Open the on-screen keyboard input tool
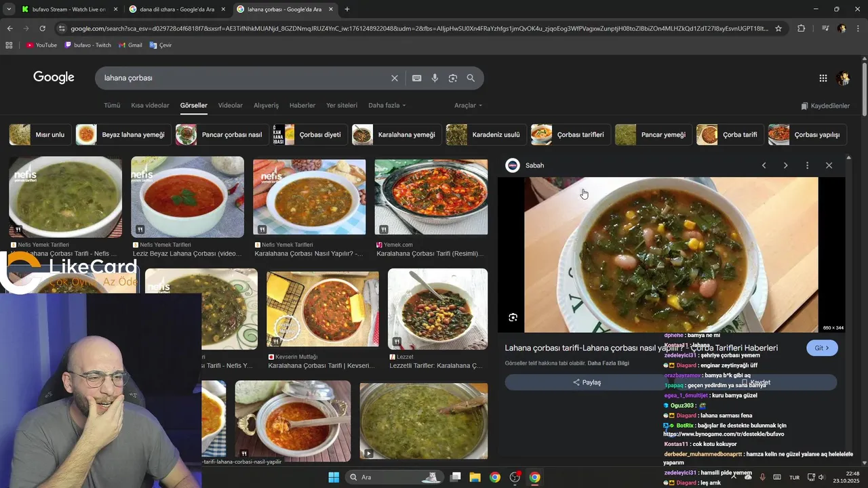 tap(417, 78)
